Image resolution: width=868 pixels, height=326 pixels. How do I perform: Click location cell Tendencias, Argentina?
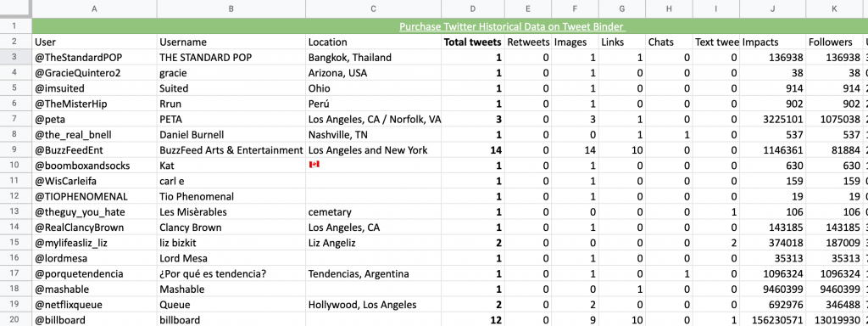(x=373, y=274)
